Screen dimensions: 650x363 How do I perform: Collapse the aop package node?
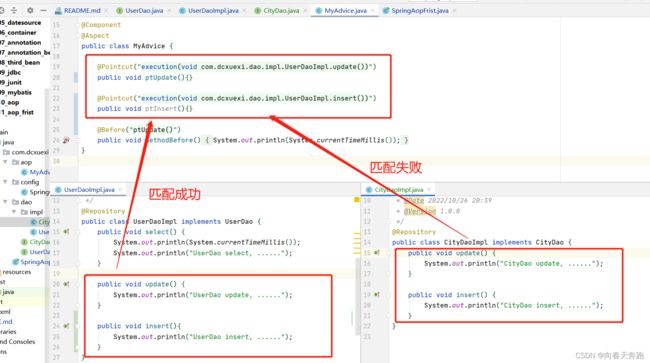point(5,162)
